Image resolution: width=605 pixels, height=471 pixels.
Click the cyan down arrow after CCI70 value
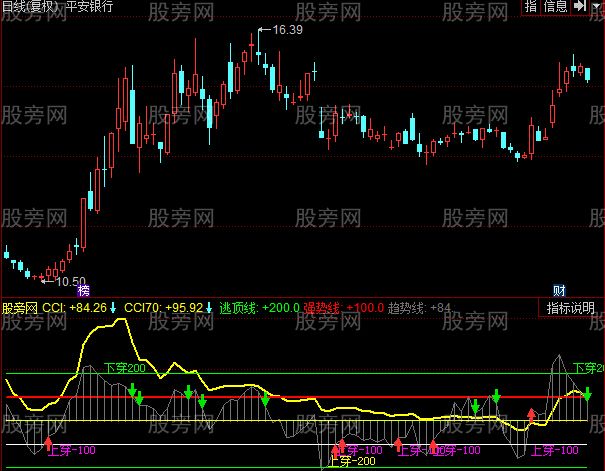pyautogui.click(x=209, y=308)
